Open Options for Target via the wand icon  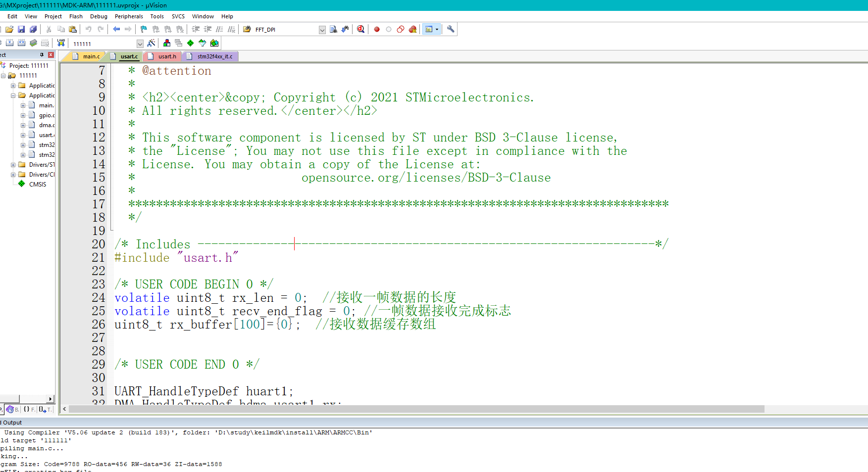pos(152,43)
